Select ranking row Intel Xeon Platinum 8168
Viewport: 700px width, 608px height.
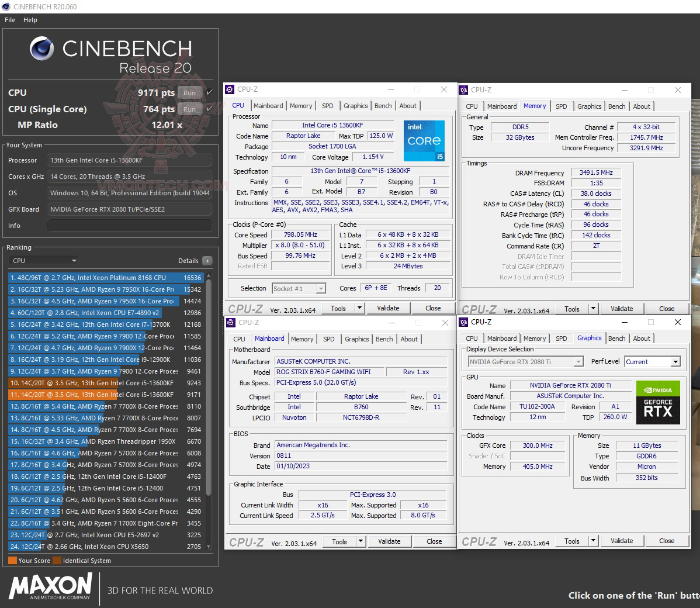tap(105, 278)
